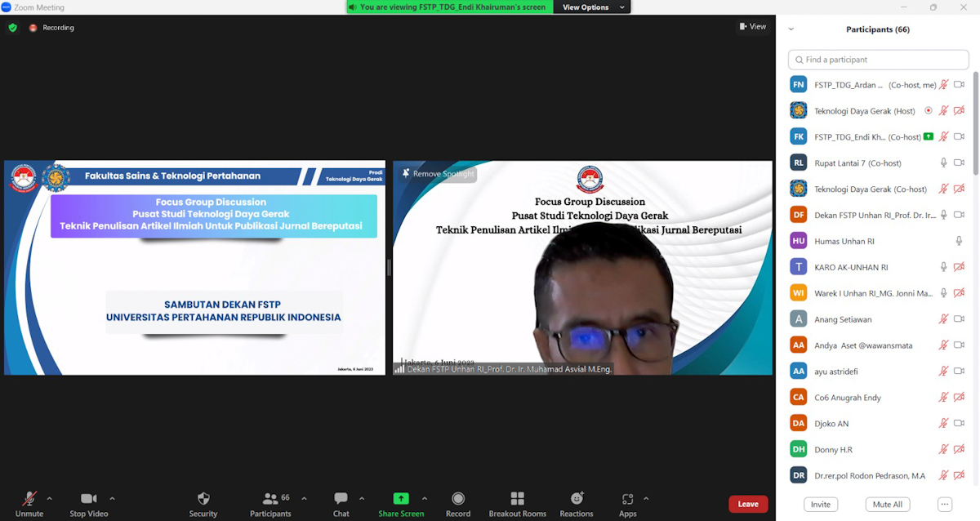Toggle the muted mic for Andya Aset
The image size is (980, 521).
click(944, 345)
